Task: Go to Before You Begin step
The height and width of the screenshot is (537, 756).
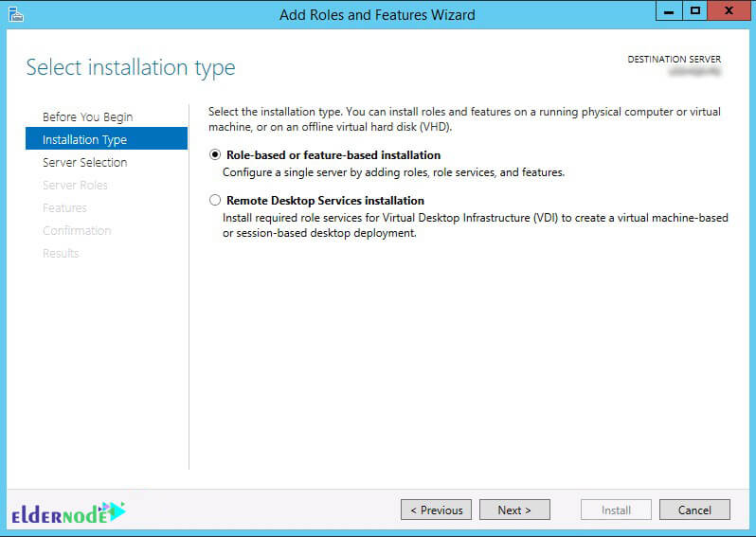Action: pyautogui.click(x=87, y=116)
